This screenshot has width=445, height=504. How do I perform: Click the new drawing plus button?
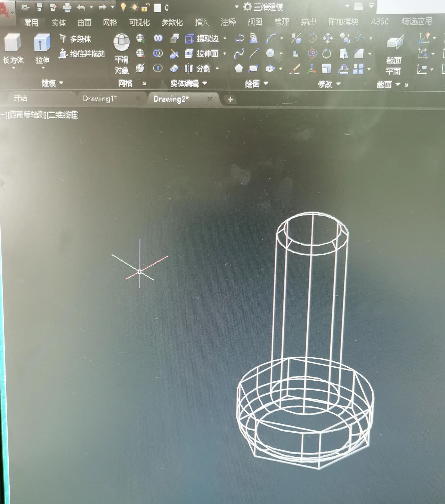(x=230, y=100)
